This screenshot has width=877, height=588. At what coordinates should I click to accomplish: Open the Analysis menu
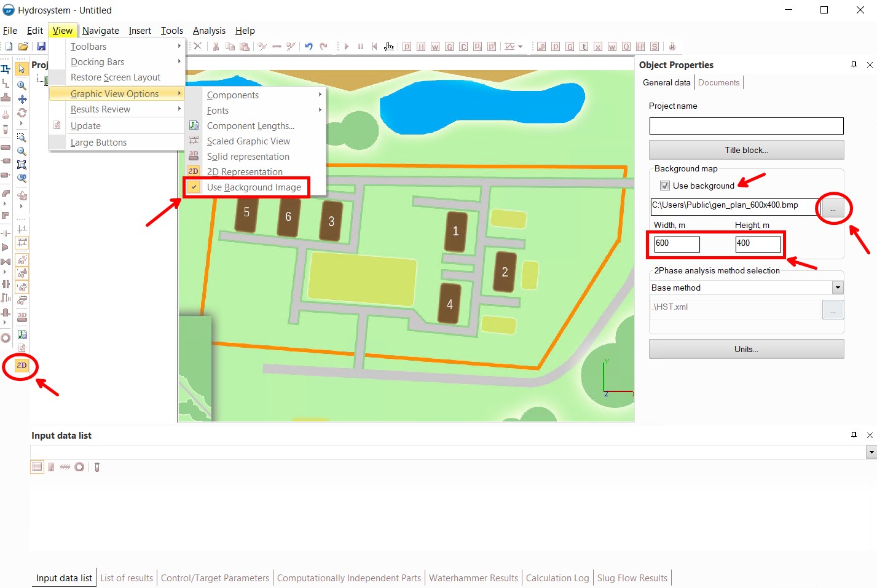tap(209, 31)
